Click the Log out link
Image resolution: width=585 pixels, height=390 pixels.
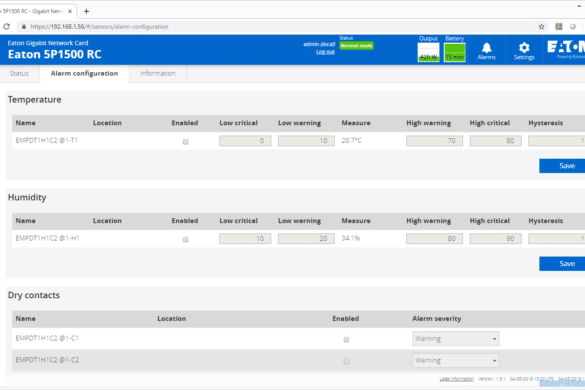(325, 52)
